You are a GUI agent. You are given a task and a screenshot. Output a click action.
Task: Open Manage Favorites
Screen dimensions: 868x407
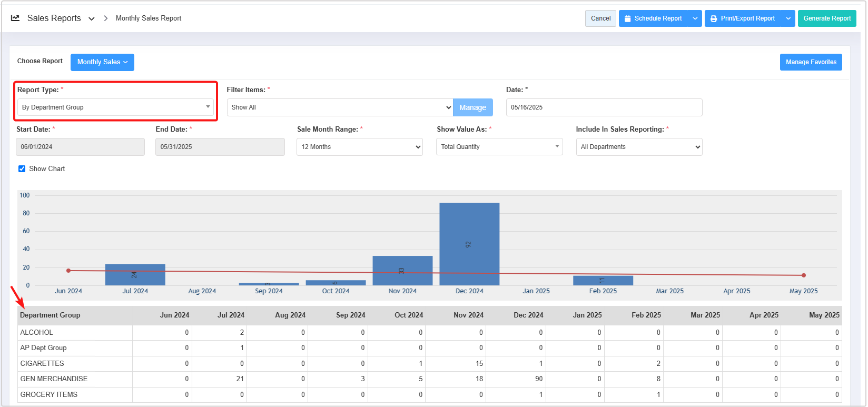(x=811, y=62)
